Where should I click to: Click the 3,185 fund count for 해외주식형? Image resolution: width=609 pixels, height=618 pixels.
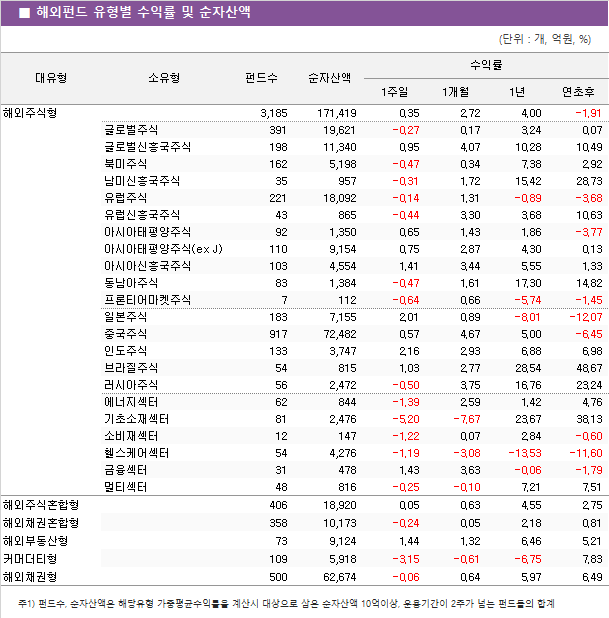click(274, 114)
